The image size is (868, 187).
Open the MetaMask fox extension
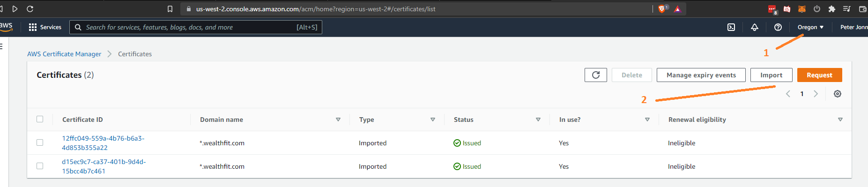pyautogui.click(x=802, y=9)
